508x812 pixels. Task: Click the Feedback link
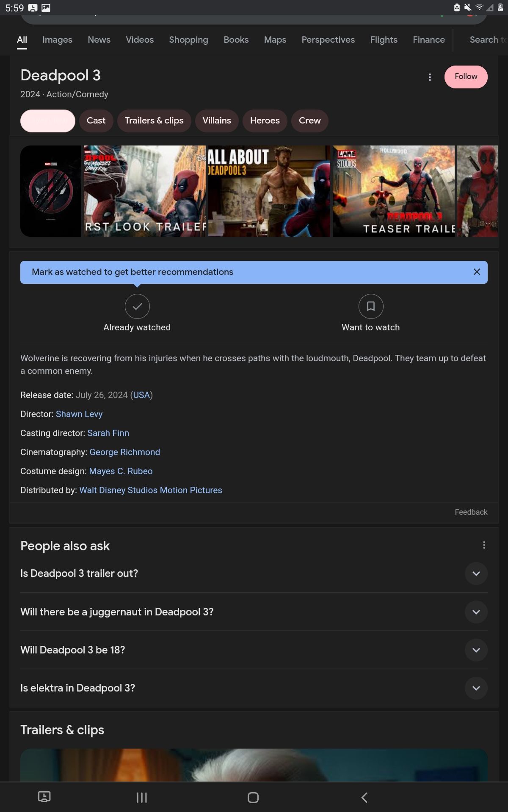(x=471, y=512)
